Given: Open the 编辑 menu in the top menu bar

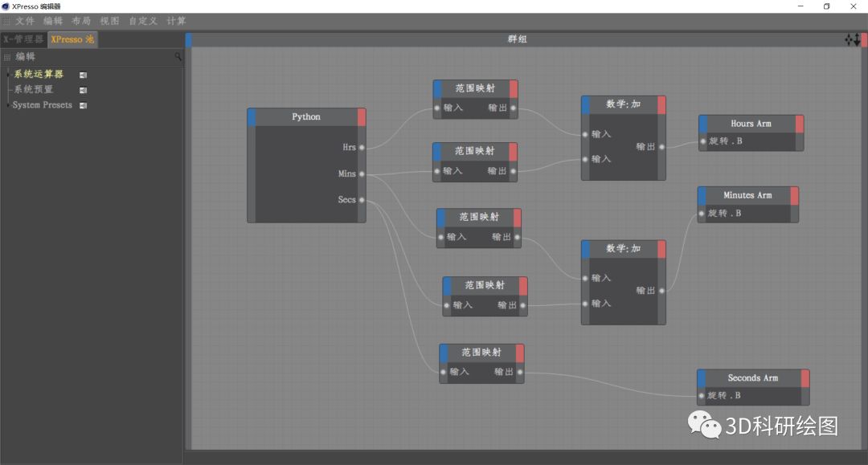Looking at the screenshot, I should pyautogui.click(x=53, y=21).
